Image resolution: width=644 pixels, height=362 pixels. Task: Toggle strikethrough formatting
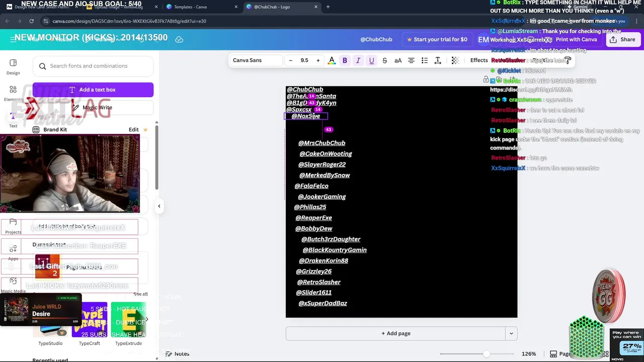(385, 60)
